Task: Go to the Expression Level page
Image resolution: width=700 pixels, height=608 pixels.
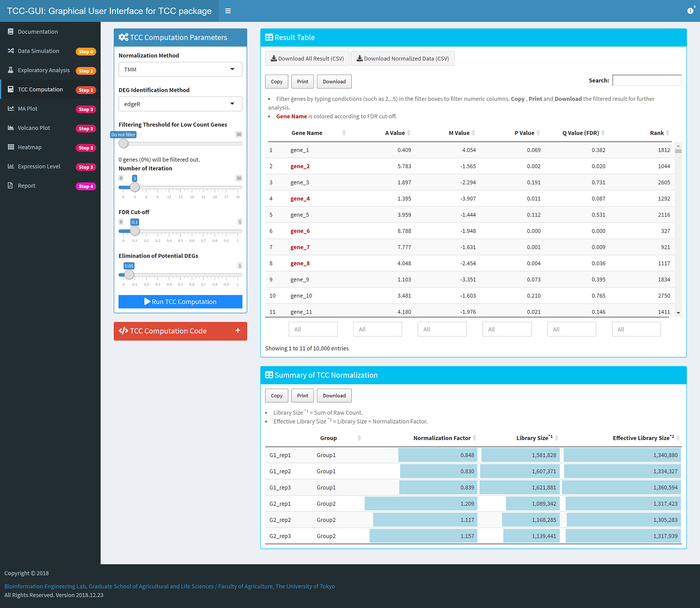Action: click(39, 166)
